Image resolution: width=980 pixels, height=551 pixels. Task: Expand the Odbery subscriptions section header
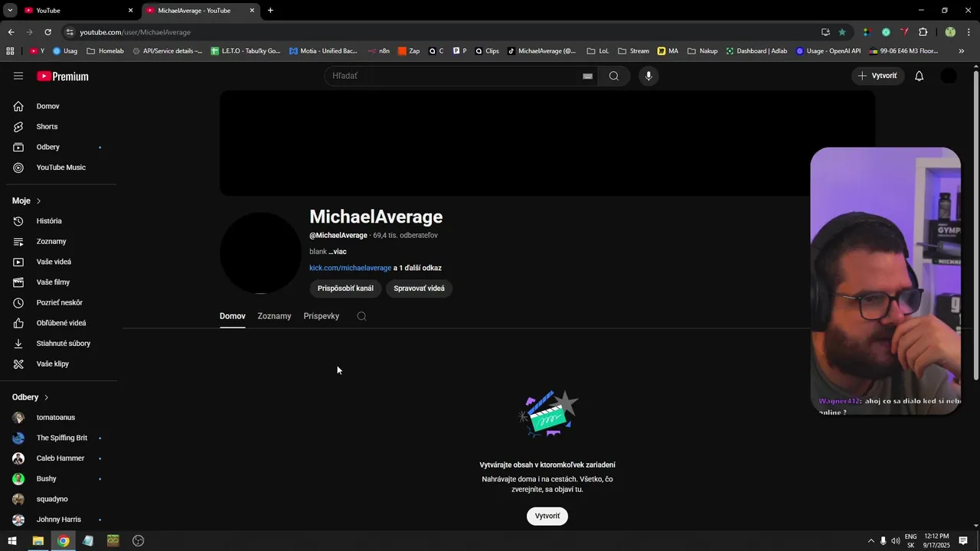tap(31, 398)
